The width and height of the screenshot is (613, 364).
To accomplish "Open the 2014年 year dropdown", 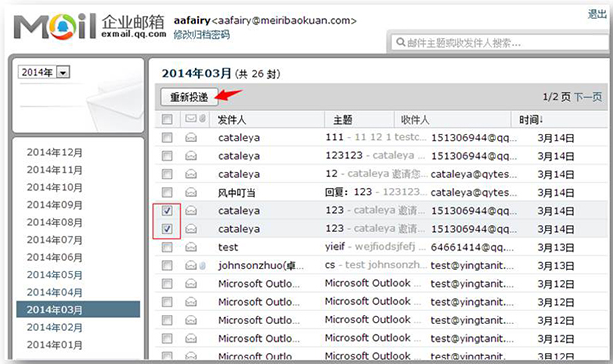I will (63, 72).
